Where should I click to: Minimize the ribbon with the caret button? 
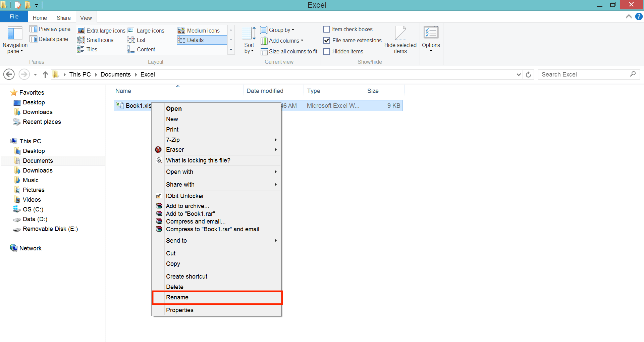coord(629,16)
